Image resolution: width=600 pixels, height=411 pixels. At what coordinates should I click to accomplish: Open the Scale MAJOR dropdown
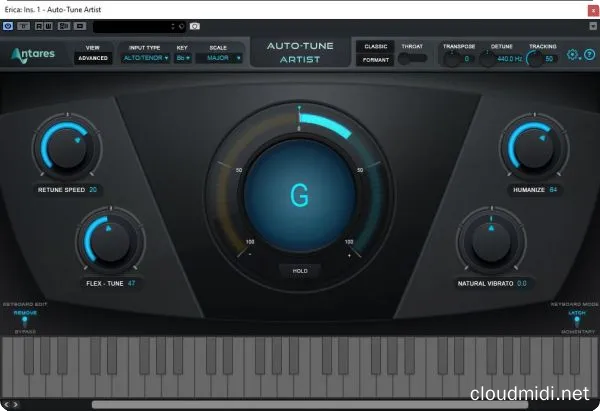[219, 58]
